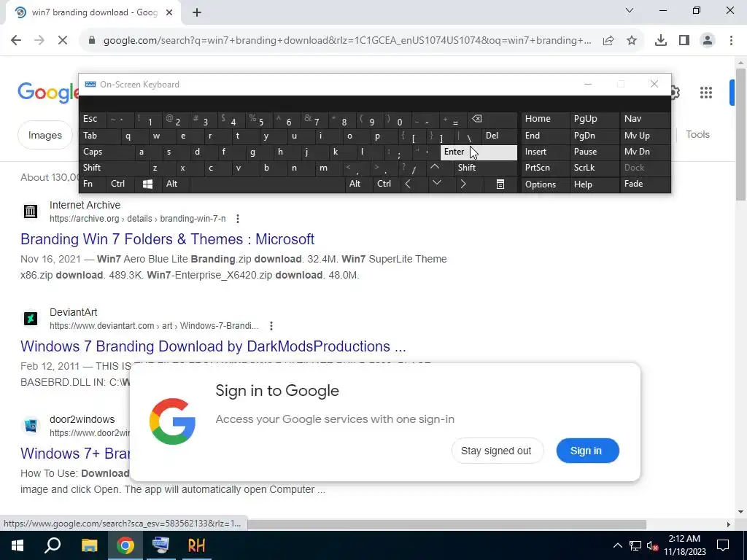Close the win7 branding download tab
This screenshot has width=747, height=560.
click(169, 13)
